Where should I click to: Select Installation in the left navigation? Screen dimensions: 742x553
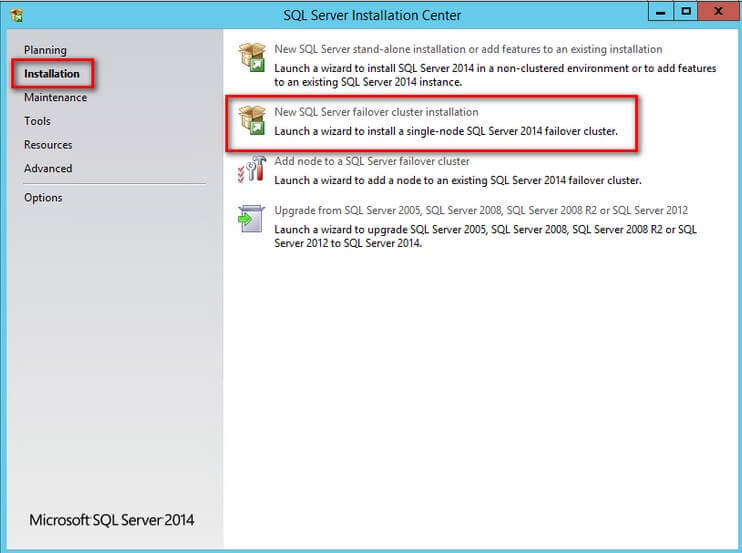[52, 74]
